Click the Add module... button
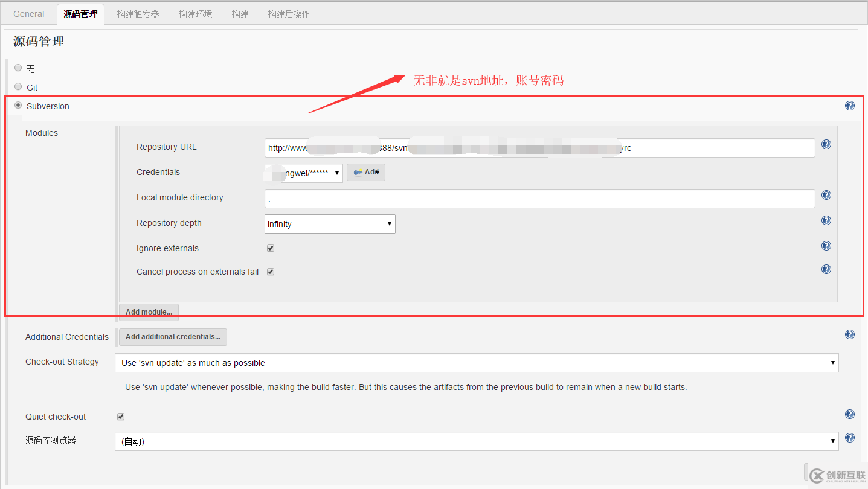The image size is (868, 489). point(149,312)
